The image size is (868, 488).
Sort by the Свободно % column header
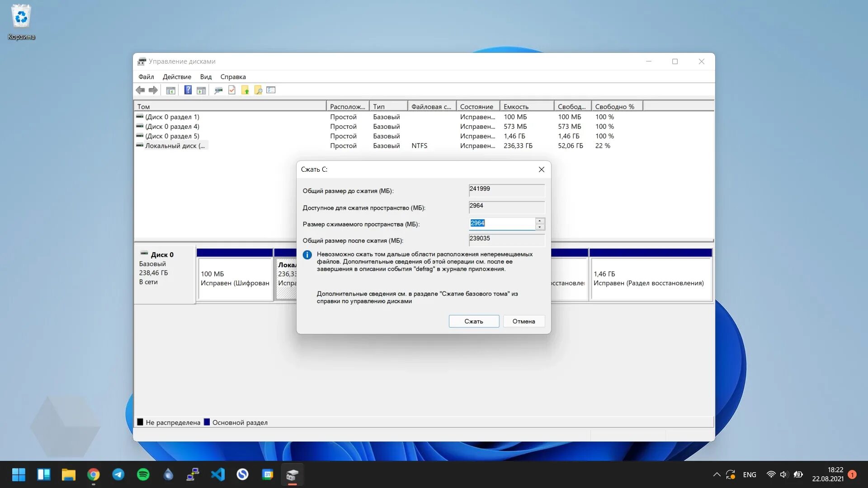(617, 107)
